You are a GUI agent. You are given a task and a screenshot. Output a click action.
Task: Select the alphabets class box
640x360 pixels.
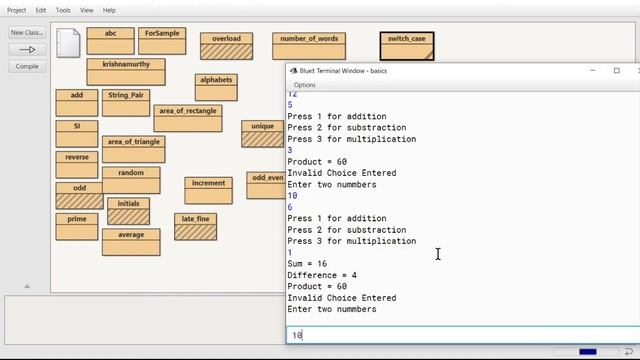(x=216, y=87)
